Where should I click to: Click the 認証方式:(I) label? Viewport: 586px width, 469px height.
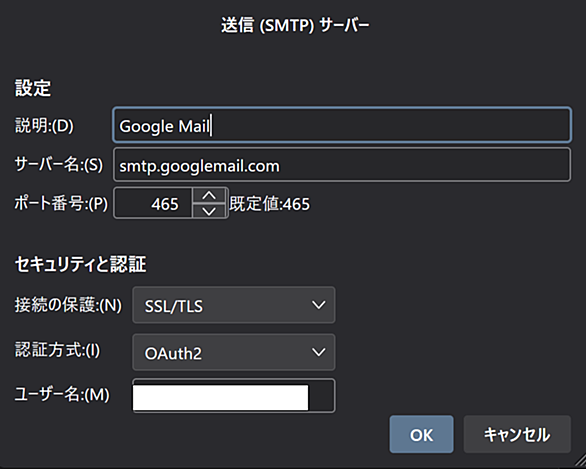click(x=57, y=350)
